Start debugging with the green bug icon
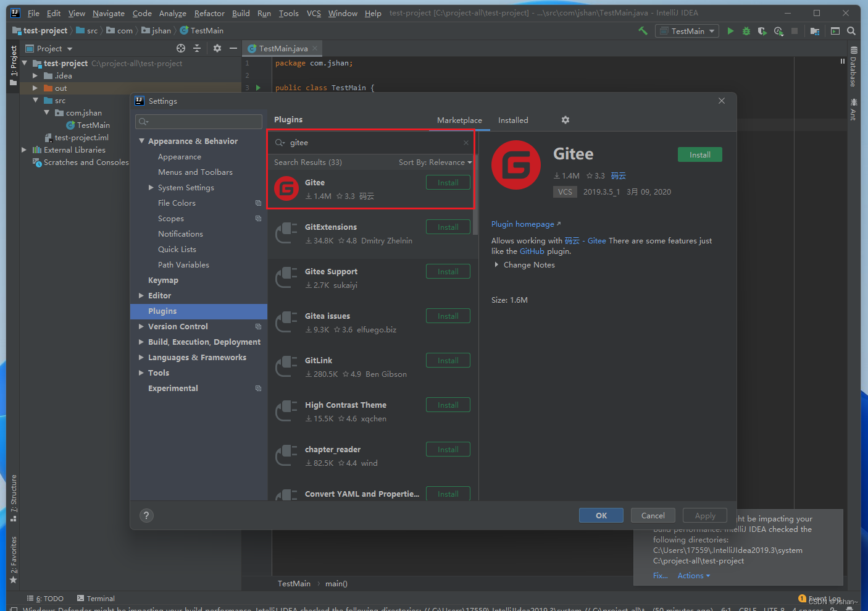The height and width of the screenshot is (611, 868). (746, 31)
